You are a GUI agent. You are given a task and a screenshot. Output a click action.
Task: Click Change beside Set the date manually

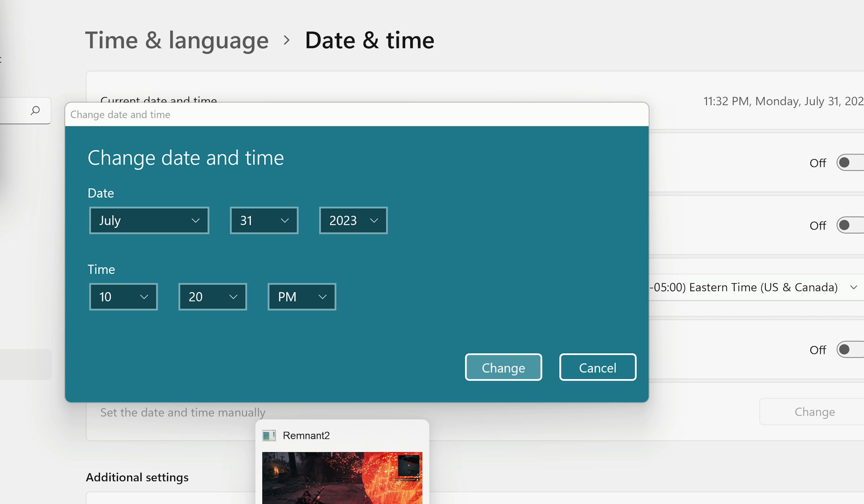click(814, 412)
